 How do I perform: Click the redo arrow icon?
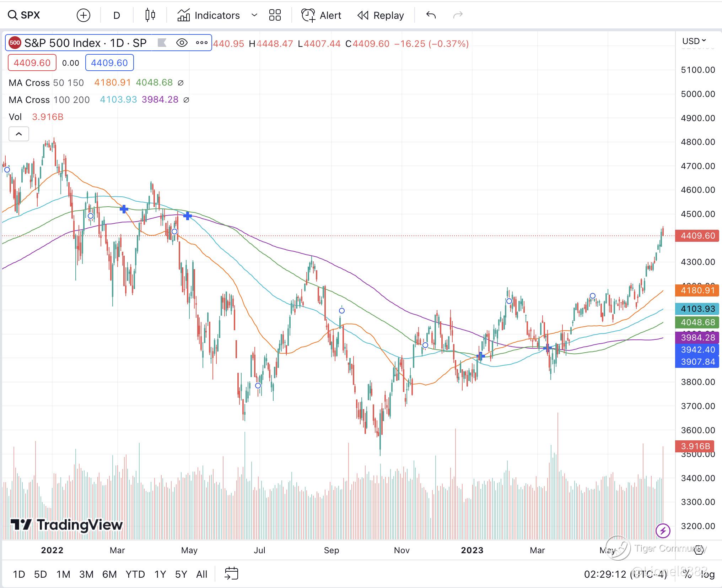pos(458,15)
